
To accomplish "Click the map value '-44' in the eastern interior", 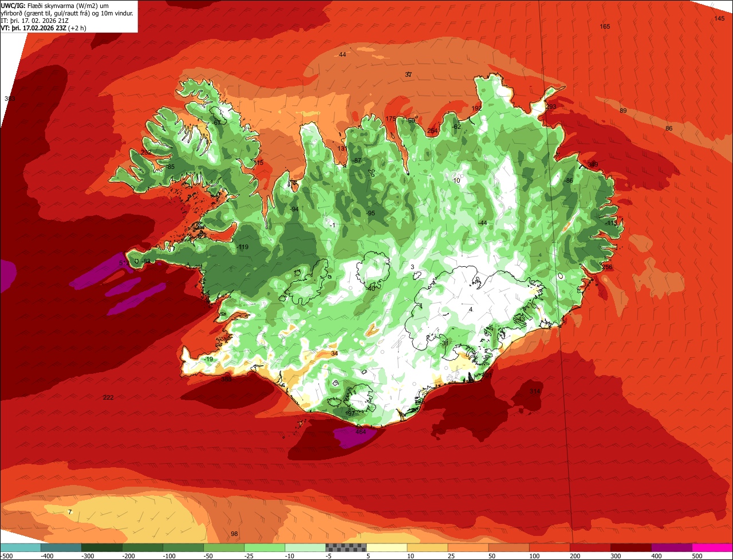I will [x=483, y=223].
